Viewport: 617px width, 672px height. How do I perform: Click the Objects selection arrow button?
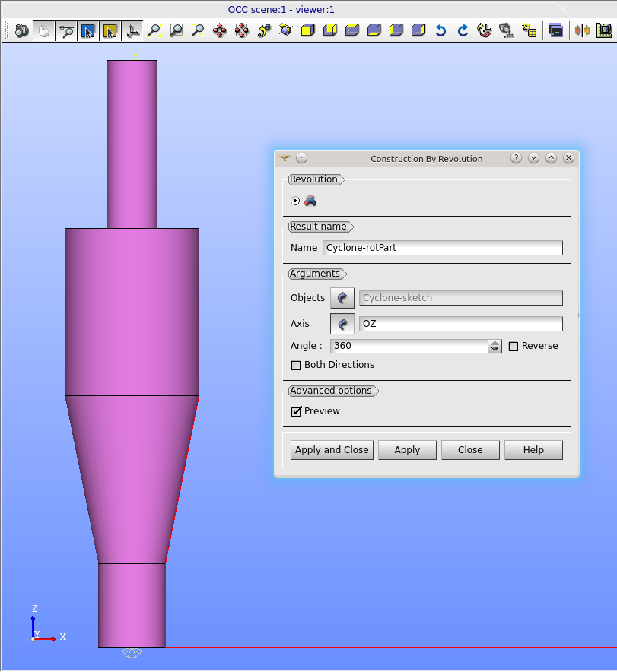pyautogui.click(x=342, y=298)
